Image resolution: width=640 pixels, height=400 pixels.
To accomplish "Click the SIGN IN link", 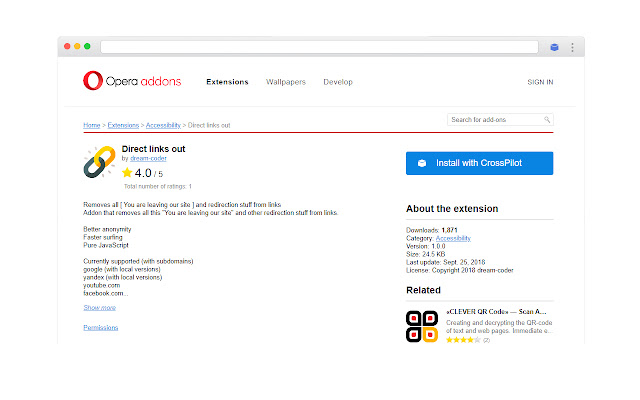I will click(x=539, y=82).
